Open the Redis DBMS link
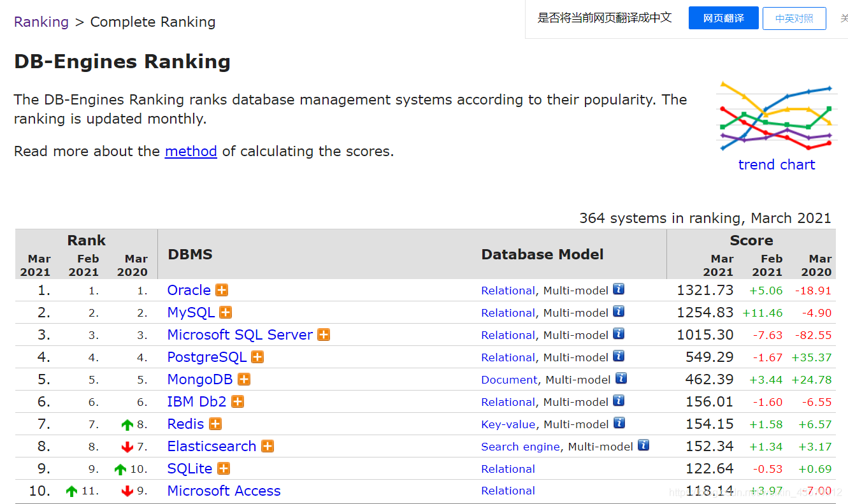The height and width of the screenshot is (504, 848). [186, 424]
